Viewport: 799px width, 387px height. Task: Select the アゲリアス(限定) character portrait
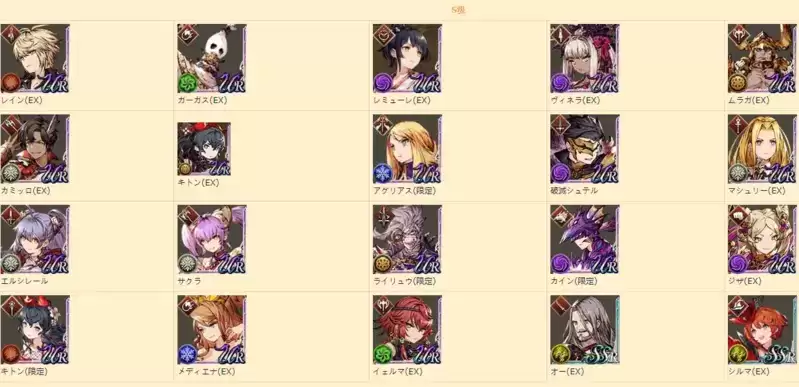click(x=407, y=149)
